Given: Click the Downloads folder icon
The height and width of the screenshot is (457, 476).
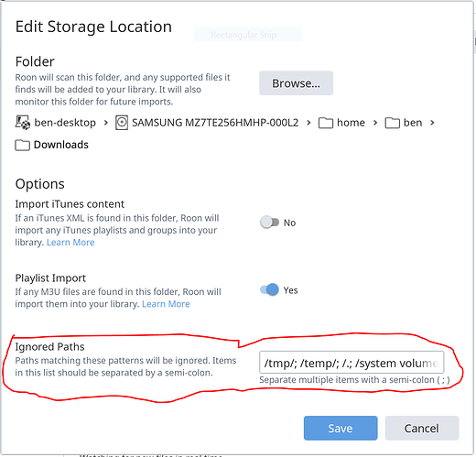Looking at the screenshot, I should [22, 145].
